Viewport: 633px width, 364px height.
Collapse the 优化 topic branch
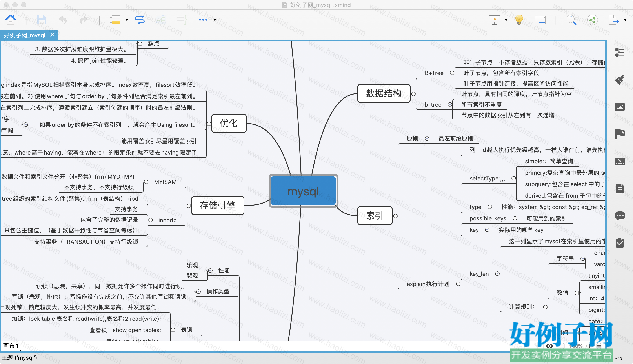[x=209, y=124]
